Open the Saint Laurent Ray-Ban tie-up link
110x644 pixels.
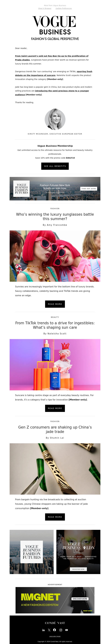tap(52, 58)
